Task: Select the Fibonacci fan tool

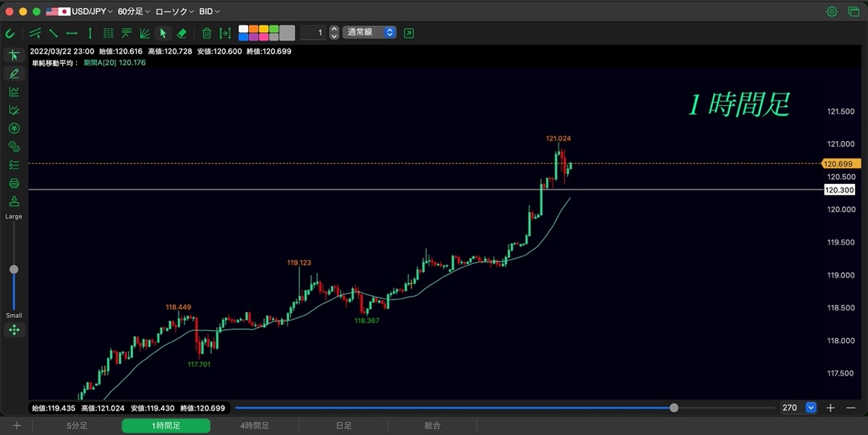Action: coord(145,33)
